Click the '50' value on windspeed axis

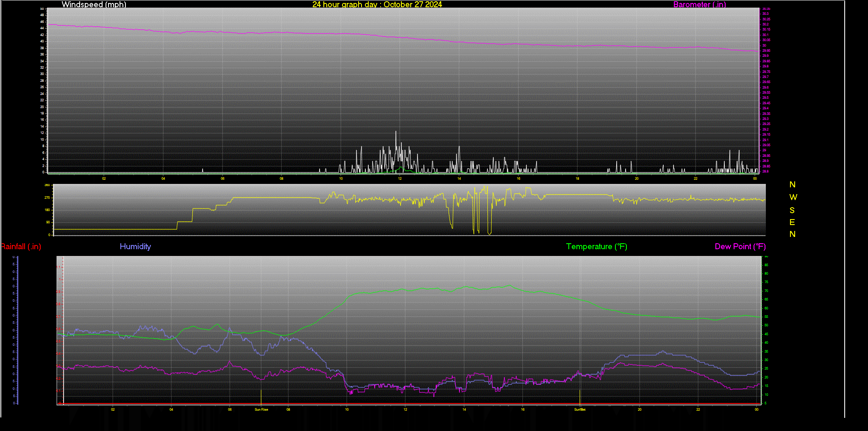point(42,8)
